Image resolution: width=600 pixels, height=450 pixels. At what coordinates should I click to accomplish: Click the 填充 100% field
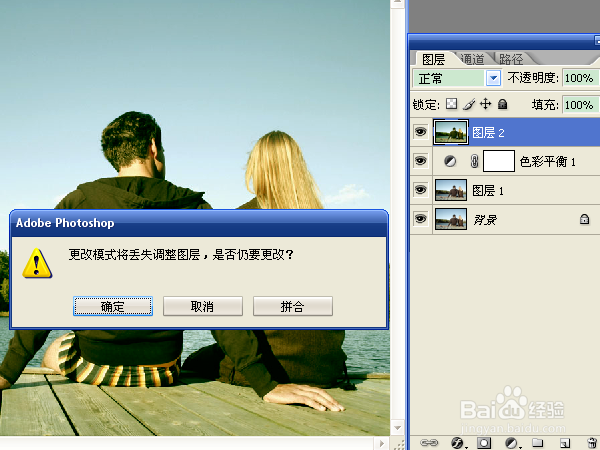tap(580, 105)
